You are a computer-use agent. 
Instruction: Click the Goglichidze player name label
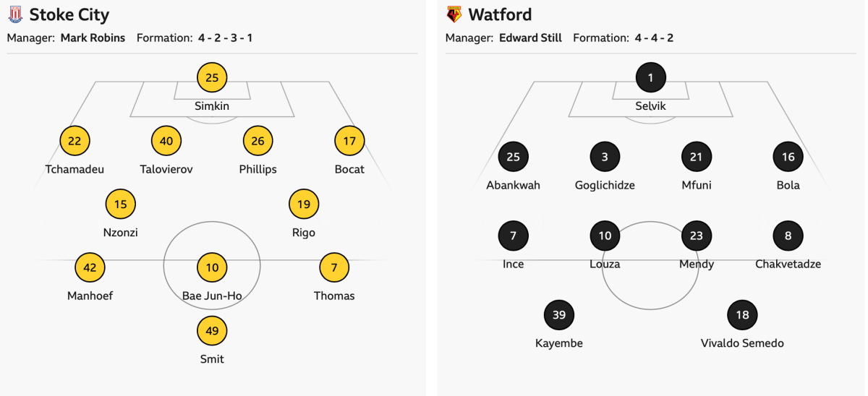tap(605, 185)
